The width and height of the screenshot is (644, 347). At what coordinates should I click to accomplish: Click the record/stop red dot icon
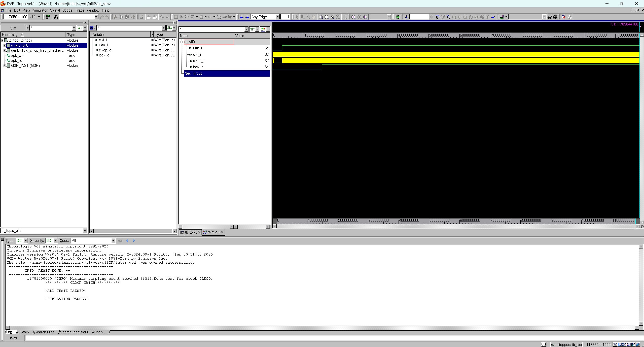(563, 17)
